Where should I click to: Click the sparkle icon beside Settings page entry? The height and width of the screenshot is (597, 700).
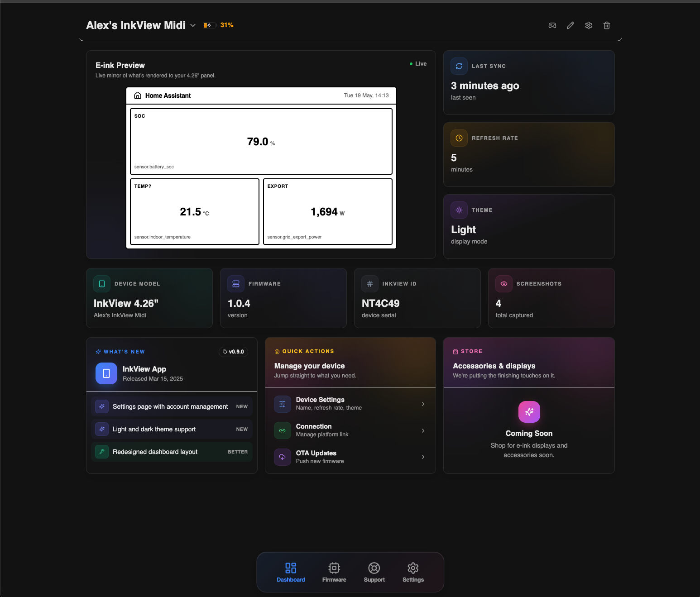[102, 406]
